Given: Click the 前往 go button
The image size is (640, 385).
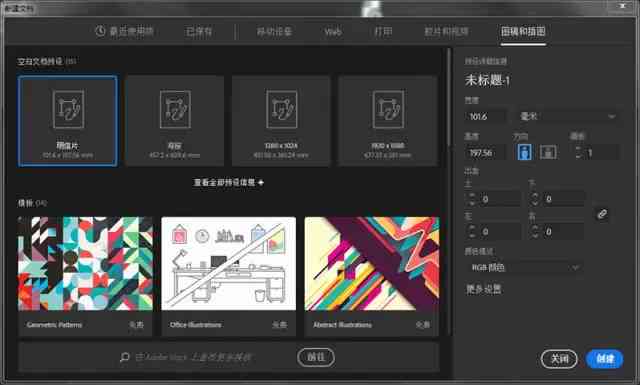Looking at the screenshot, I should tap(316, 357).
